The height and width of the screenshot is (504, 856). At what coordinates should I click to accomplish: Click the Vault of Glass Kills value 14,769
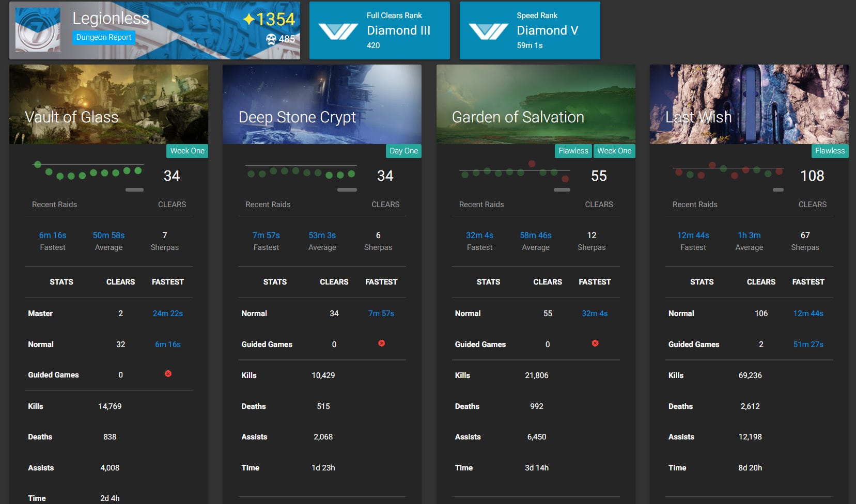pos(110,406)
